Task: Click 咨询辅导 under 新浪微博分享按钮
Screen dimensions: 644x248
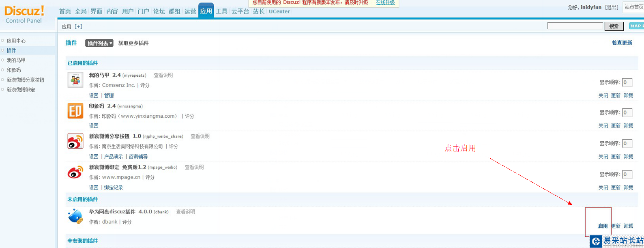Action: [138, 157]
